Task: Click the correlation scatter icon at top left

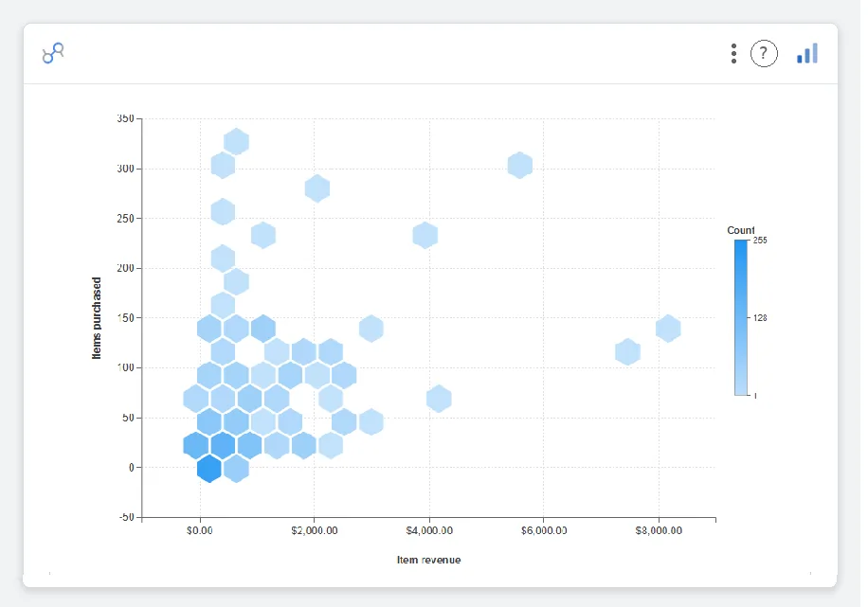Action: pyautogui.click(x=53, y=53)
